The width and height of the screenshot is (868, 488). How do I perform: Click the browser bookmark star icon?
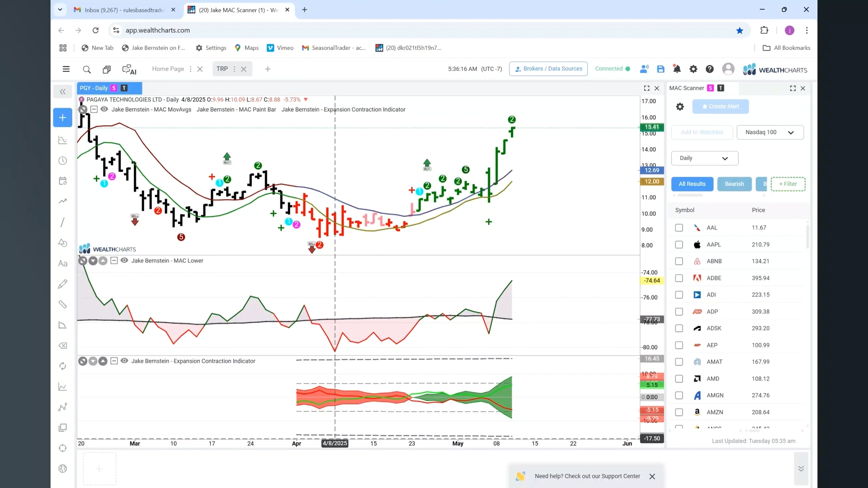740,30
